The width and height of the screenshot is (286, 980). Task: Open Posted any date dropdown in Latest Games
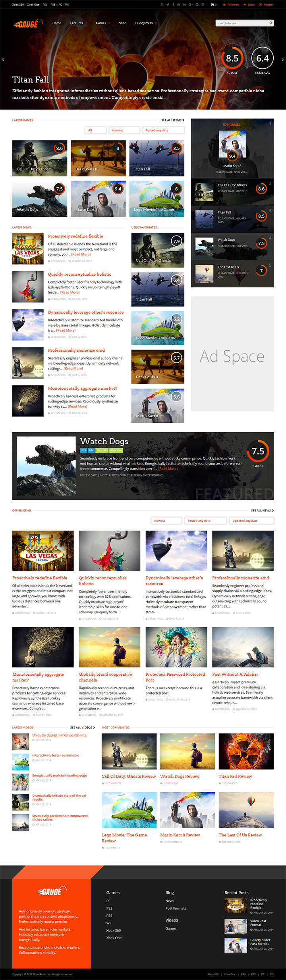tap(163, 130)
